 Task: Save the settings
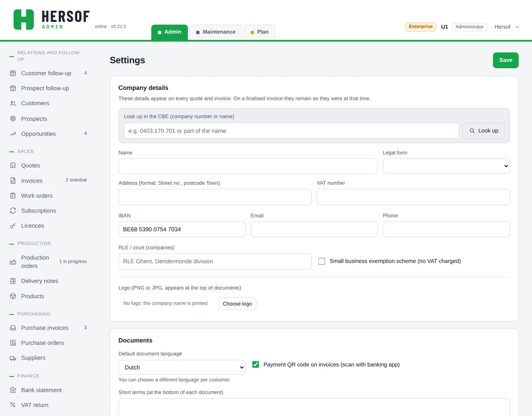(x=506, y=60)
